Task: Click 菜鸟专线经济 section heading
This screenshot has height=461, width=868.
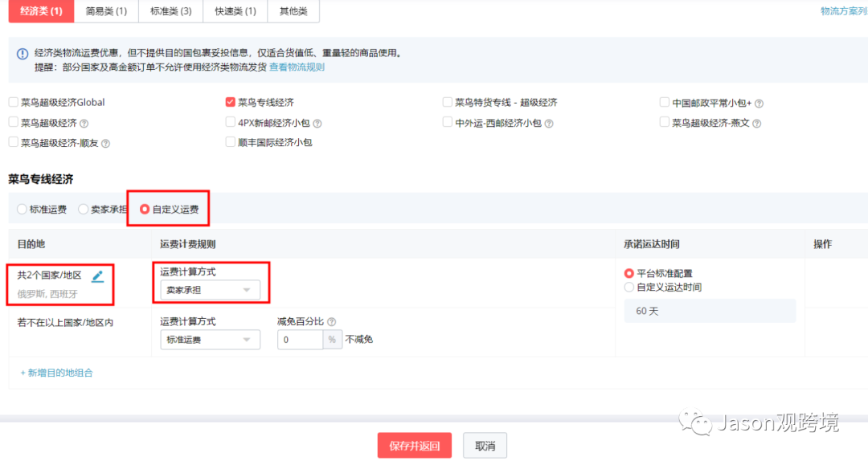Action: [40, 179]
